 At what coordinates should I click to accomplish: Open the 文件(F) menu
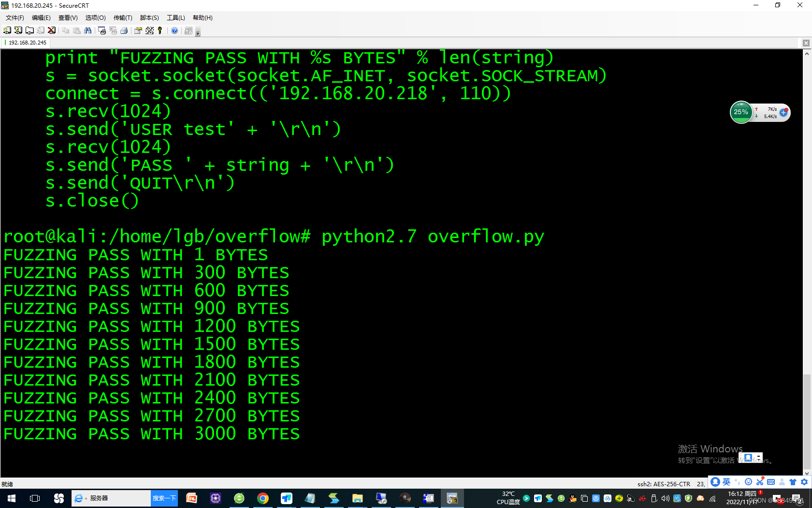click(x=14, y=18)
